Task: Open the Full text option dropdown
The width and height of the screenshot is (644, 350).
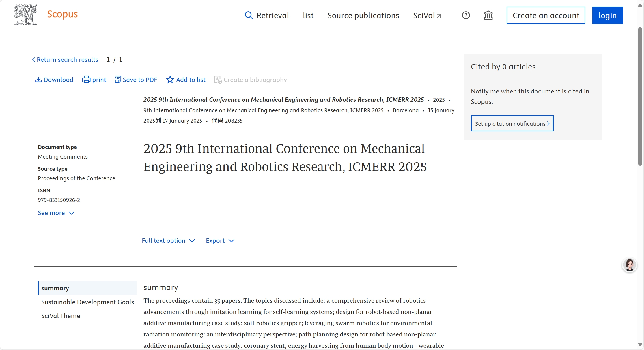Action: click(168, 240)
